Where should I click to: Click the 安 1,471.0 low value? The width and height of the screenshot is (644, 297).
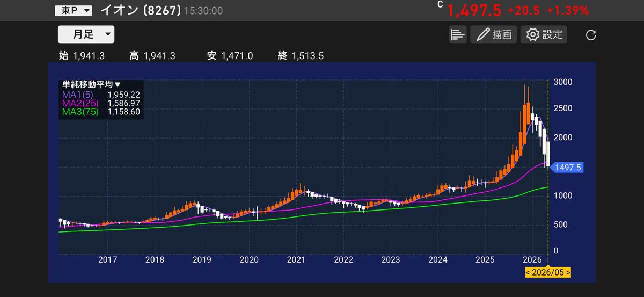(x=230, y=56)
